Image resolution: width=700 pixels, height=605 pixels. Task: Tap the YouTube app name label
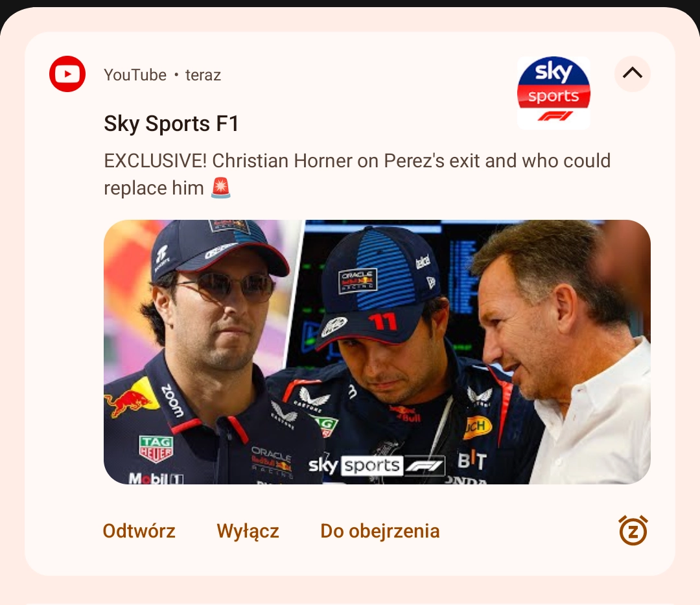coord(135,75)
